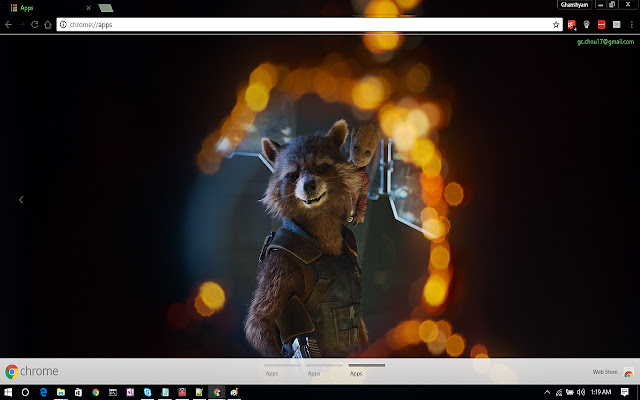Click inside the chrome://apps address bar
This screenshot has width=640, height=400.
pos(309,24)
